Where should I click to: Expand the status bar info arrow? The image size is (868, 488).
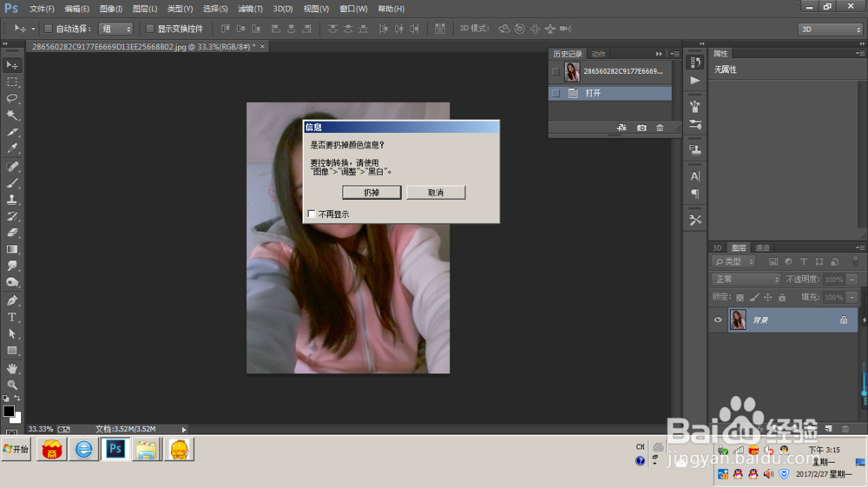tap(184, 429)
